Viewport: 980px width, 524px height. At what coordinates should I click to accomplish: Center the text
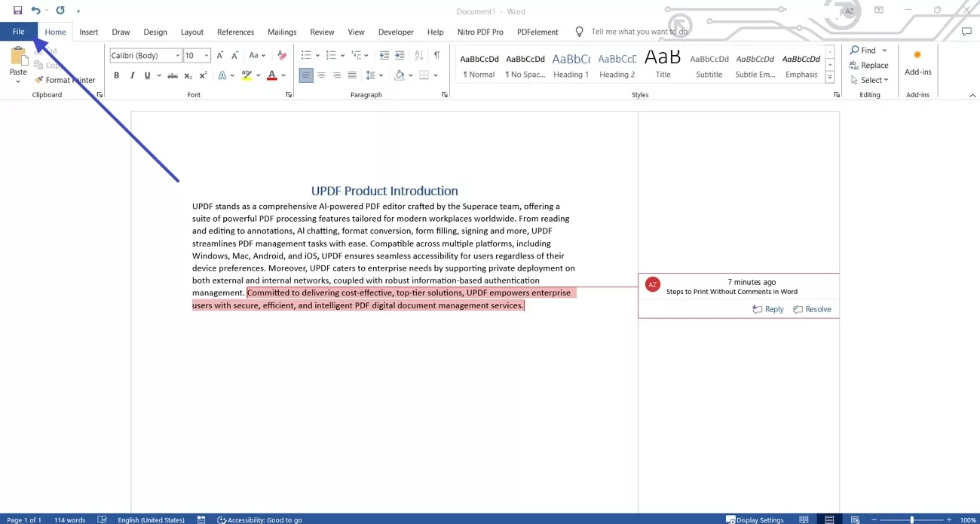click(x=321, y=75)
